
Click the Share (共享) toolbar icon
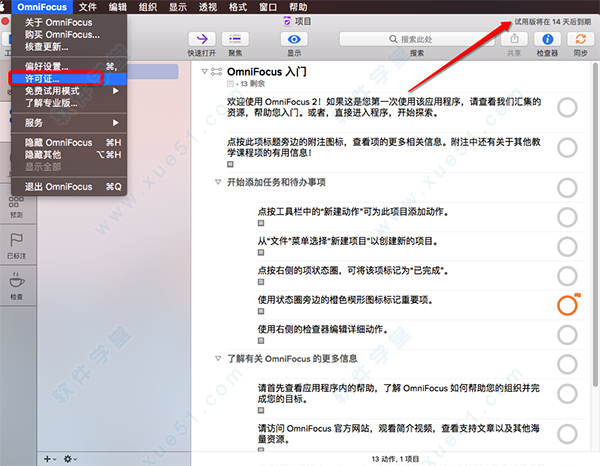514,39
